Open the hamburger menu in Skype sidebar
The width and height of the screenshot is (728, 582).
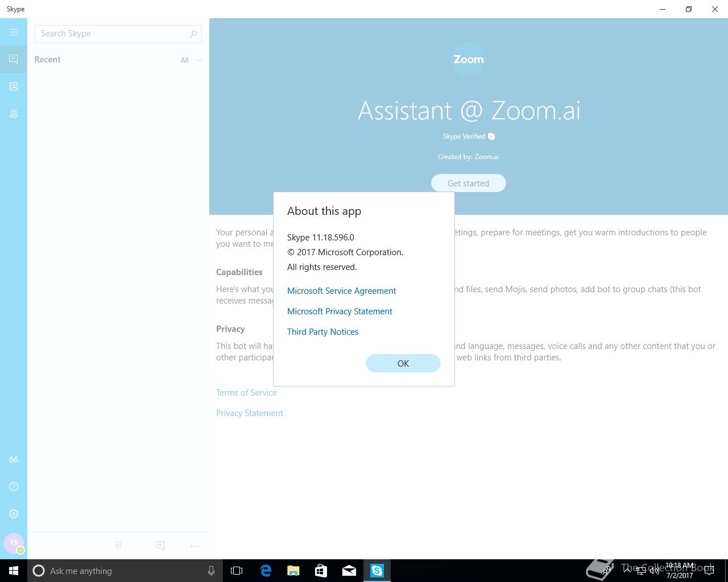[14, 32]
